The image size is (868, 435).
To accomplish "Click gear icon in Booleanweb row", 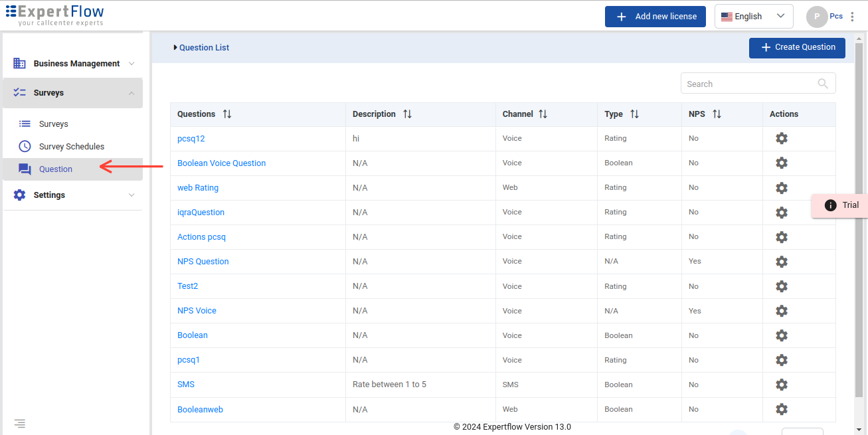I will pos(782,409).
